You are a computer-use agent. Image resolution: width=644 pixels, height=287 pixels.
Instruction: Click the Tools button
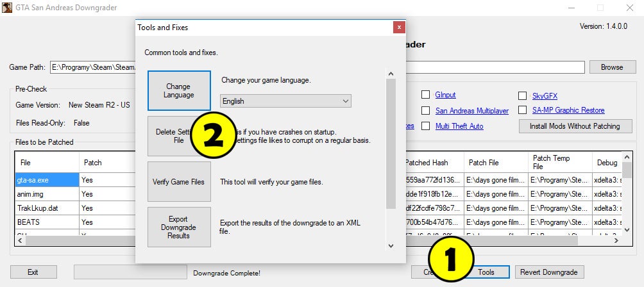tap(486, 272)
